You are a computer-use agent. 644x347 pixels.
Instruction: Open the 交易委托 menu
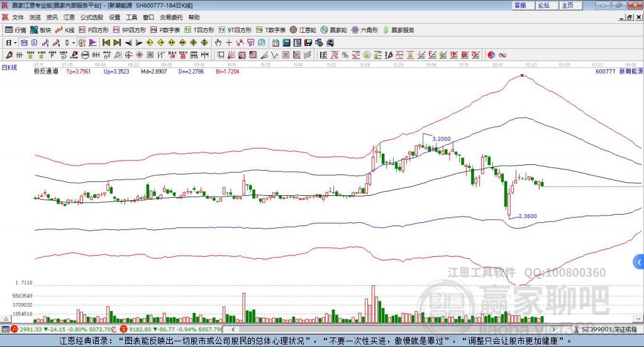(x=171, y=17)
